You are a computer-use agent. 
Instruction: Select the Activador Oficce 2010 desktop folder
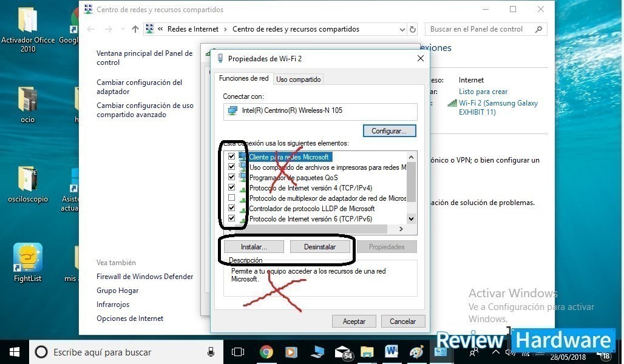pos(28,30)
